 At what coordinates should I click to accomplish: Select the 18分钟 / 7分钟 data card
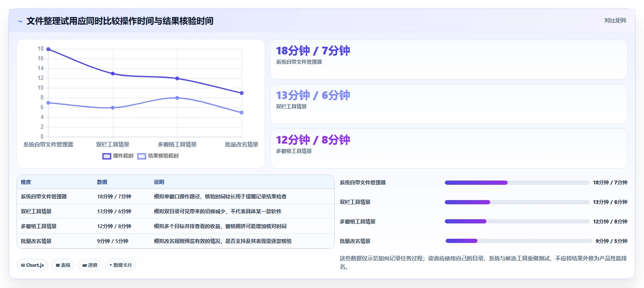click(x=449, y=59)
